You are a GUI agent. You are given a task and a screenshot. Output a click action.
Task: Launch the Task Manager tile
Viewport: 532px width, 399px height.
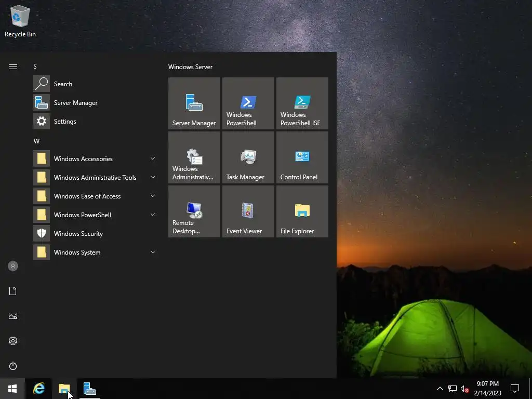pos(248,157)
